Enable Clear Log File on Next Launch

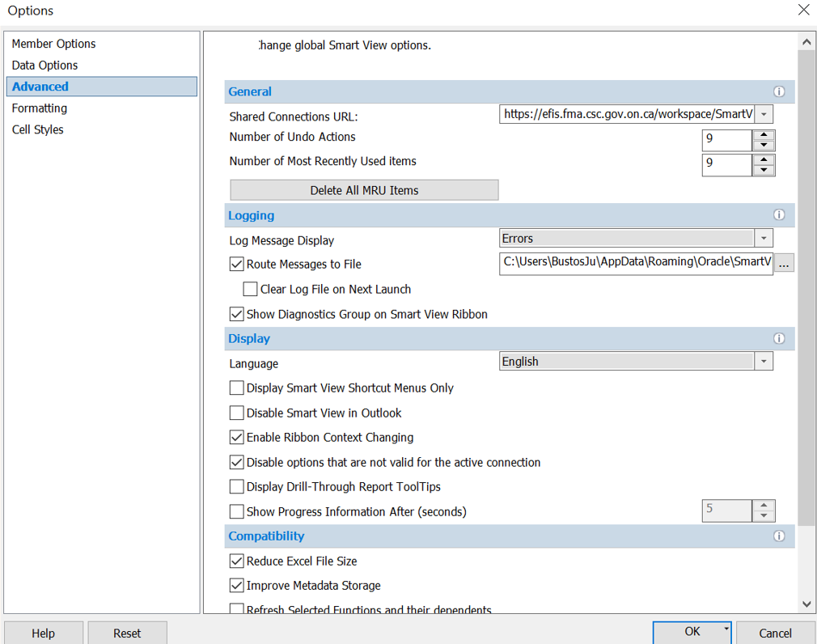pyautogui.click(x=251, y=290)
